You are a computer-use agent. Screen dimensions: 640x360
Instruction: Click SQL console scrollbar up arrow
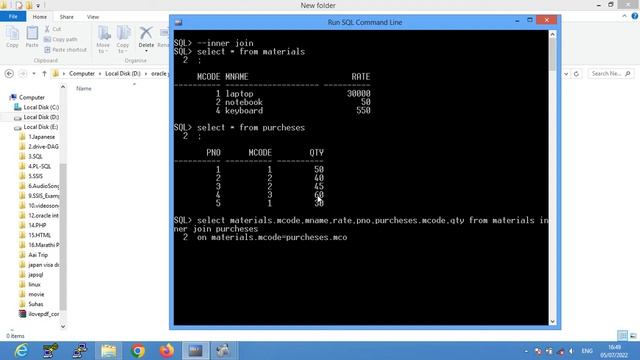pyautogui.click(x=553, y=34)
